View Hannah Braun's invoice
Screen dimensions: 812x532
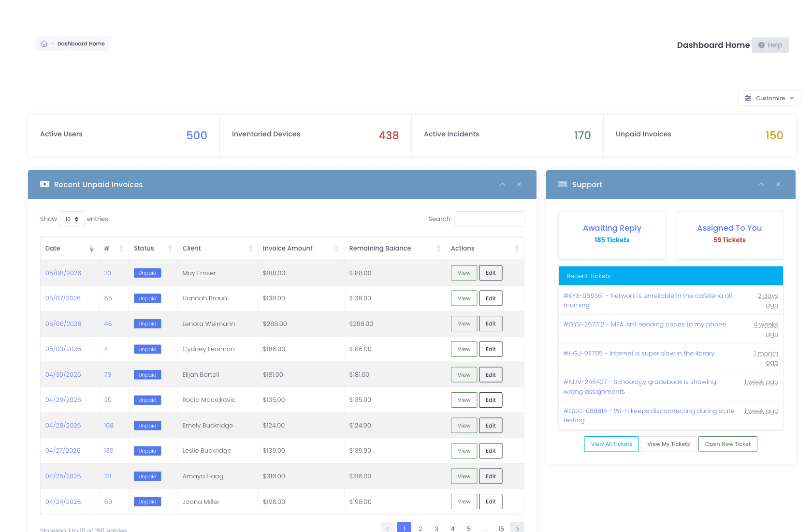[464, 298]
